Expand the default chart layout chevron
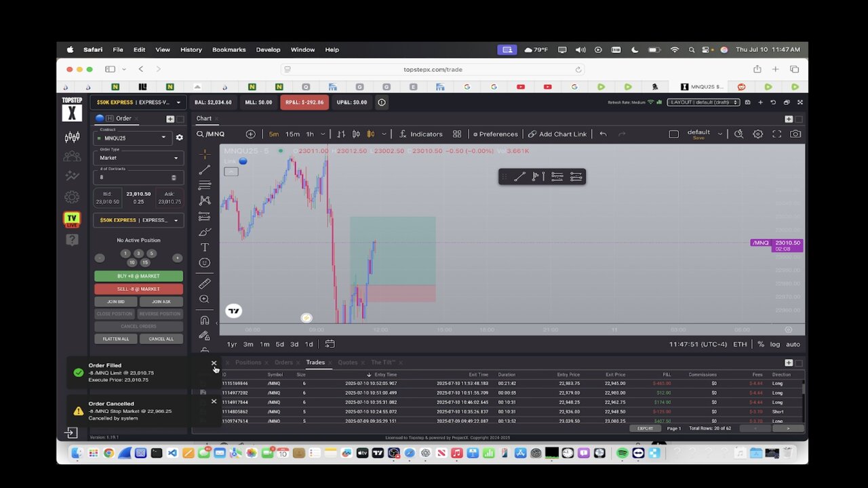868x488 pixels. 720,134
